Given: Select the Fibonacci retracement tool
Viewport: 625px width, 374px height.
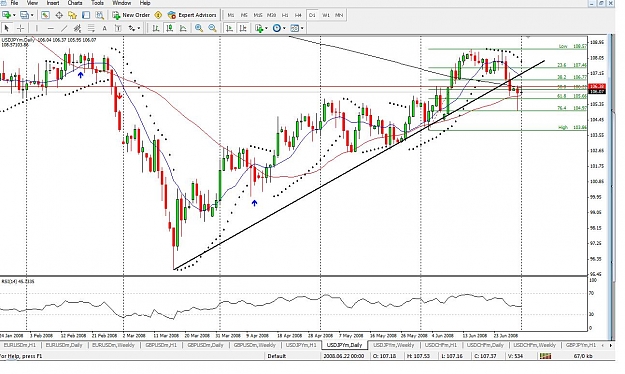Looking at the screenshot, I should tap(91, 28).
